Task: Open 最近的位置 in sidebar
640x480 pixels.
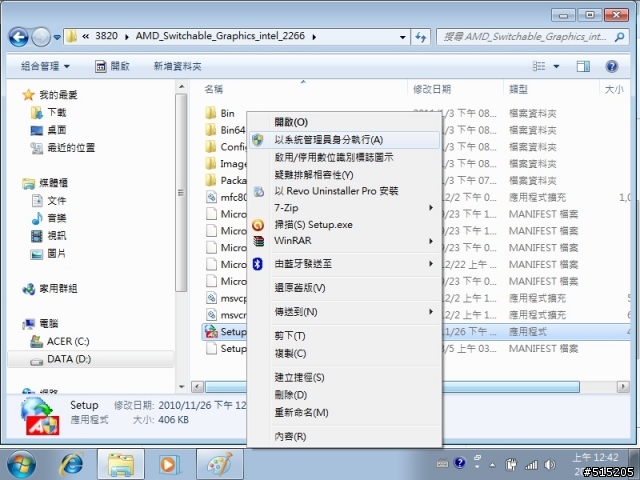Action: 62,147
